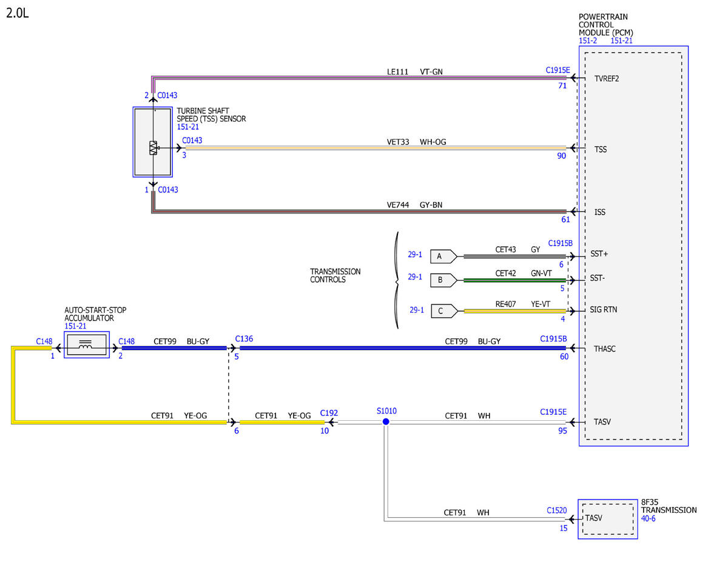The width and height of the screenshot is (728, 562).
Task: Select the blue CET99 BU-GY wire
Action: [403, 348]
